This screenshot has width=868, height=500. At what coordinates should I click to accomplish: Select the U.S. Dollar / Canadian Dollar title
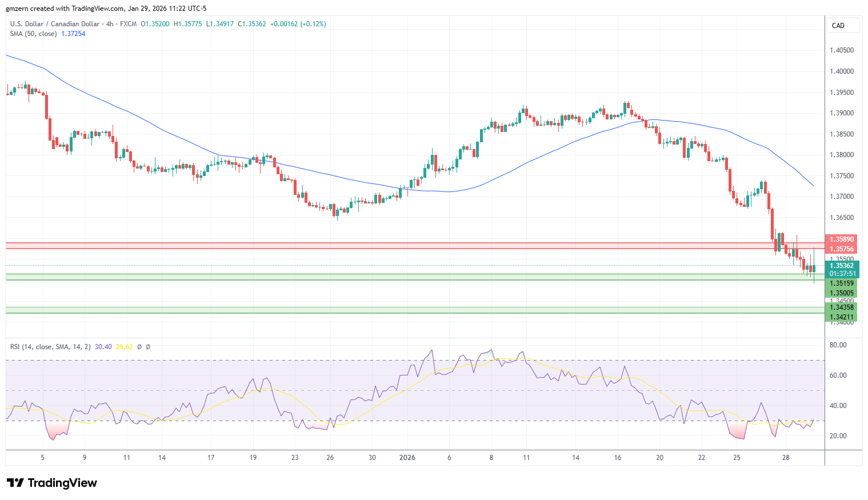coord(55,24)
